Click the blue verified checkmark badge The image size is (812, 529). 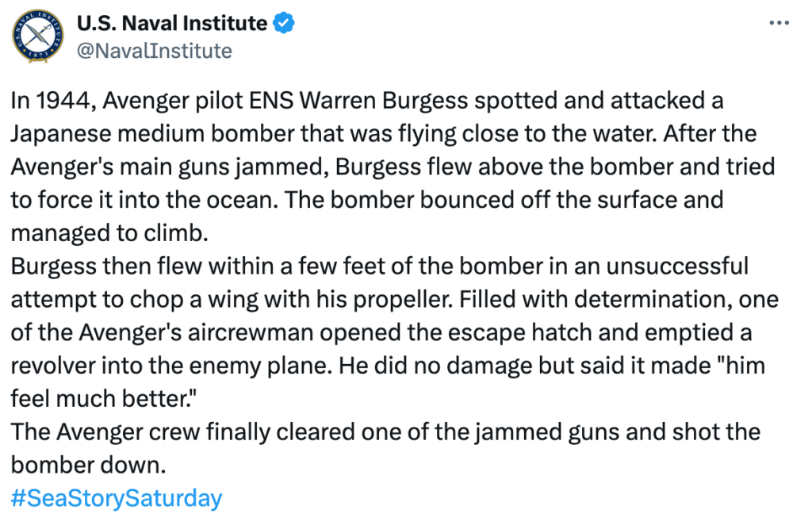point(285,24)
